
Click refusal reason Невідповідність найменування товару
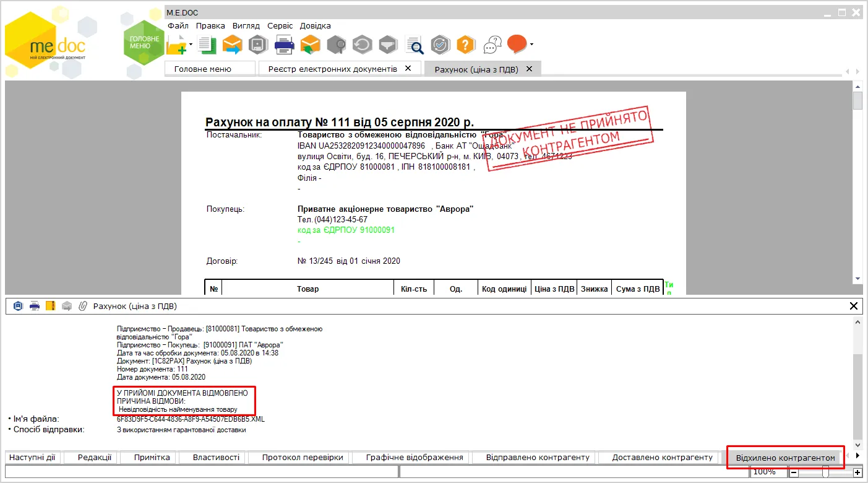click(178, 409)
